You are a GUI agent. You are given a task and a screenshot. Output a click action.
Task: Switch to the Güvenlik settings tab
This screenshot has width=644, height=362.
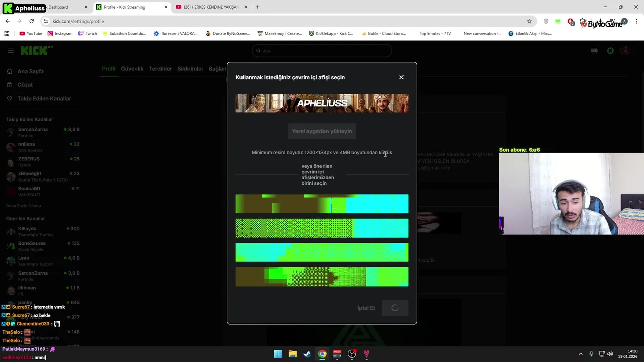tap(132, 69)
